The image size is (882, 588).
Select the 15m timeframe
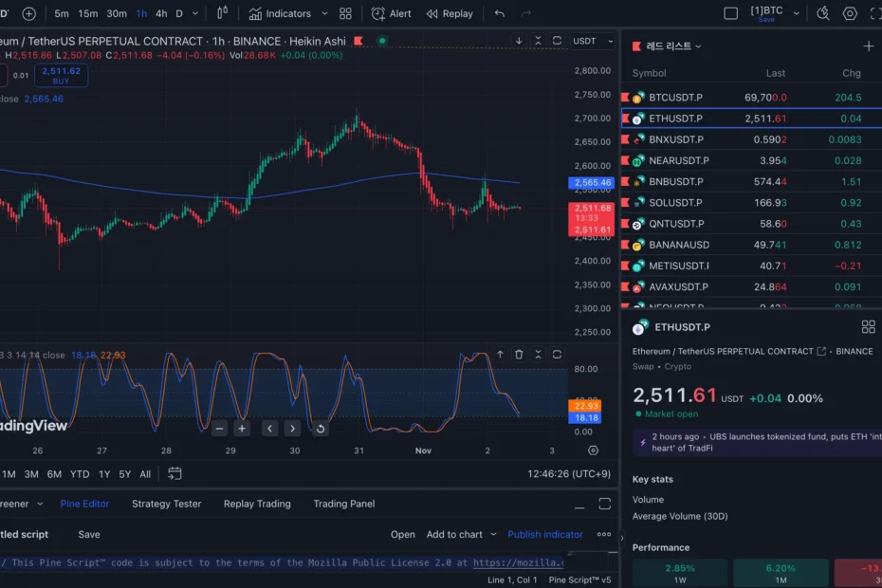tap(88, 13)
